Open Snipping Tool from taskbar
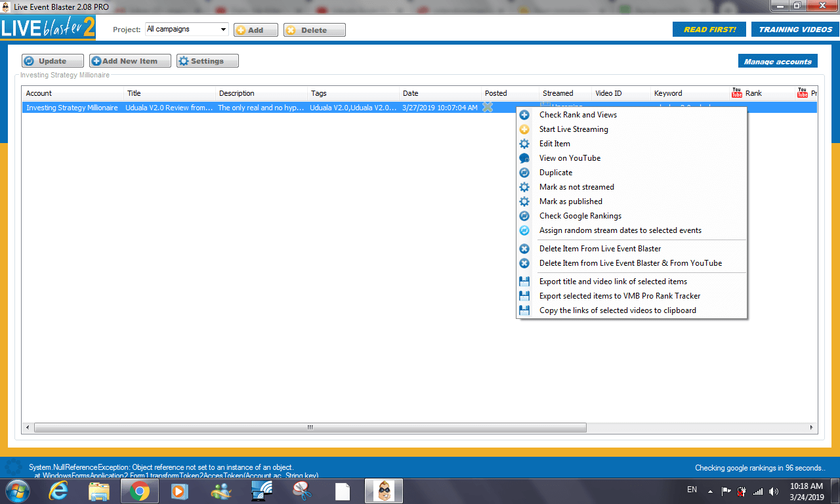840x504 pixels. 302,491
